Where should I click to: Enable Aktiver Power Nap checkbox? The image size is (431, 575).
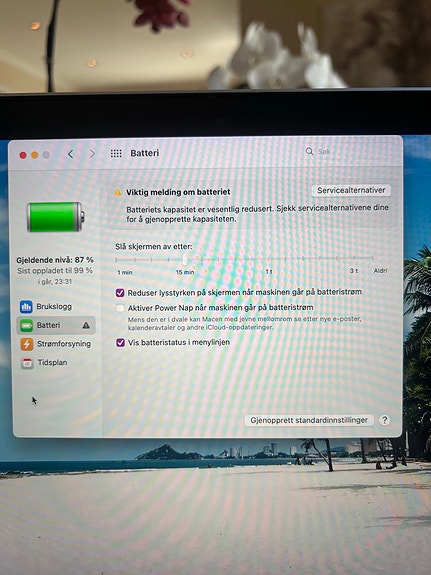click(x=120, y=308)
